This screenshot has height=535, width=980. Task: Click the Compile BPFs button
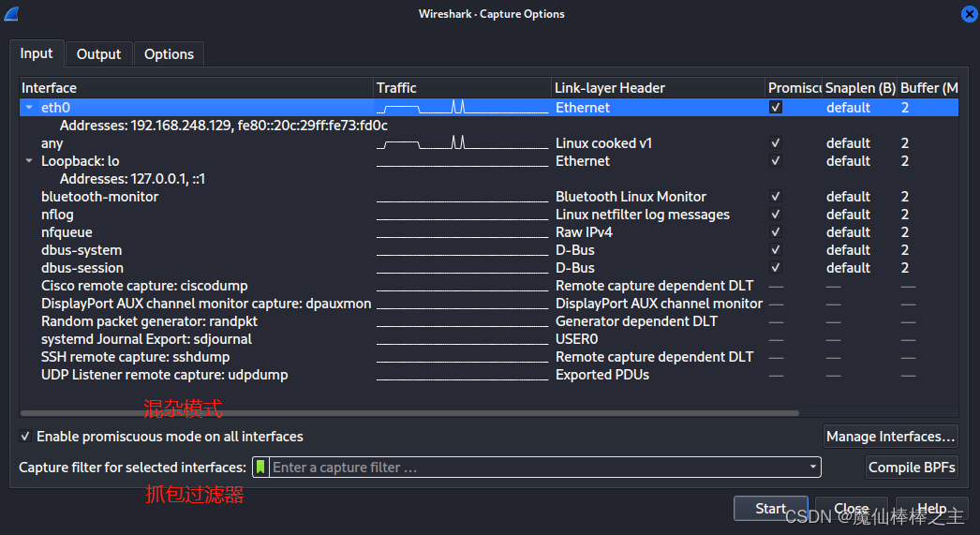912,467
